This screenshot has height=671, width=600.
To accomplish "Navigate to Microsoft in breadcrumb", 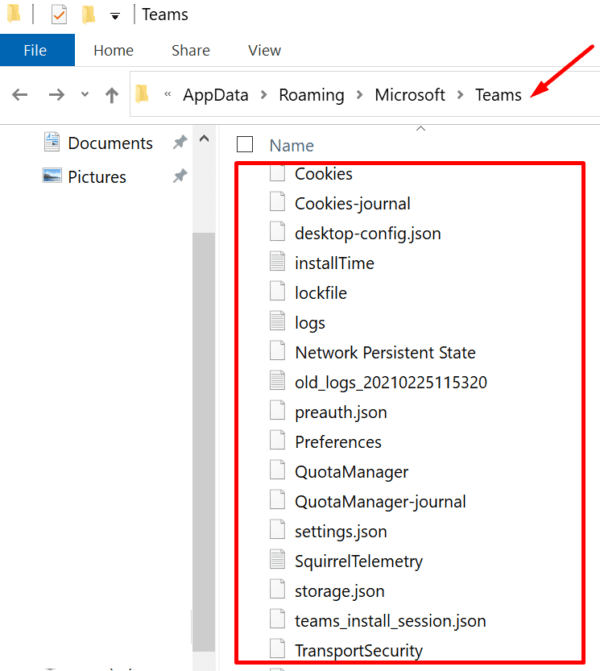I will point(410,95).
